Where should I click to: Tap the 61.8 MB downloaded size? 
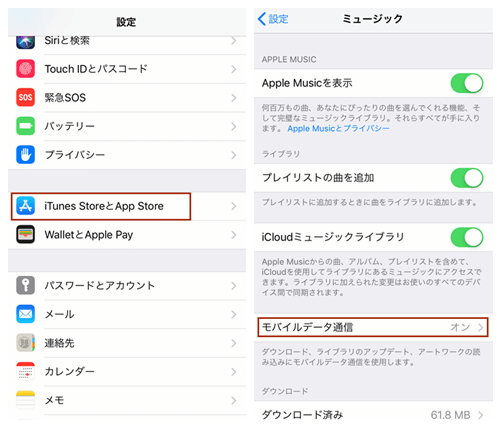(450, 415)
